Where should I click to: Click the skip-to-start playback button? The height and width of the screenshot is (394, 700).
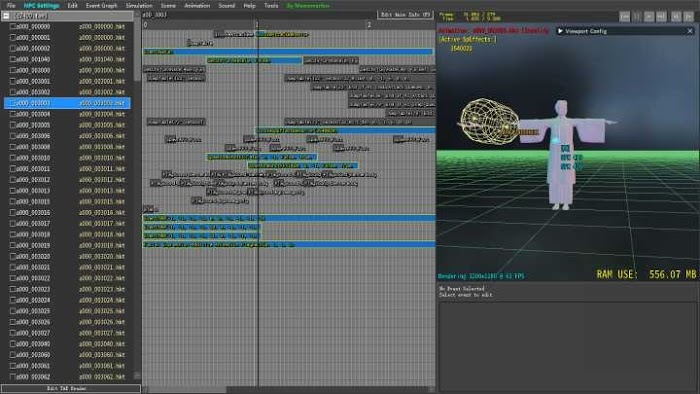[624, 17]
